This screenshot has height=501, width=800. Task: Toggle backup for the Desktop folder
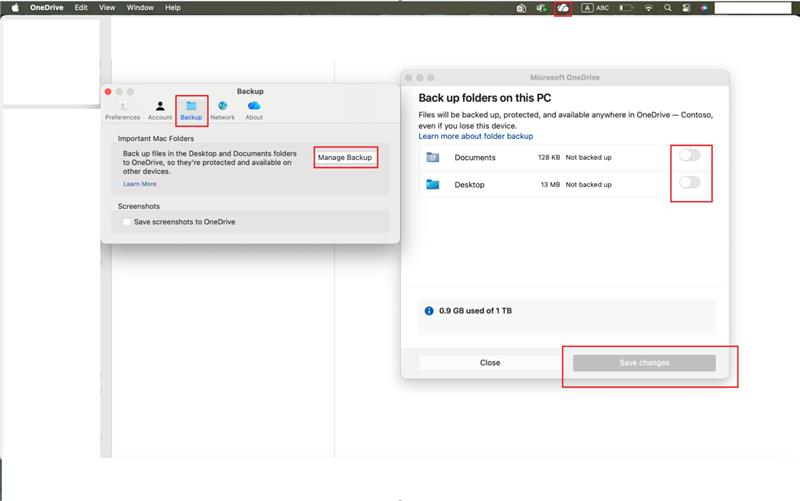pos(690,182)
